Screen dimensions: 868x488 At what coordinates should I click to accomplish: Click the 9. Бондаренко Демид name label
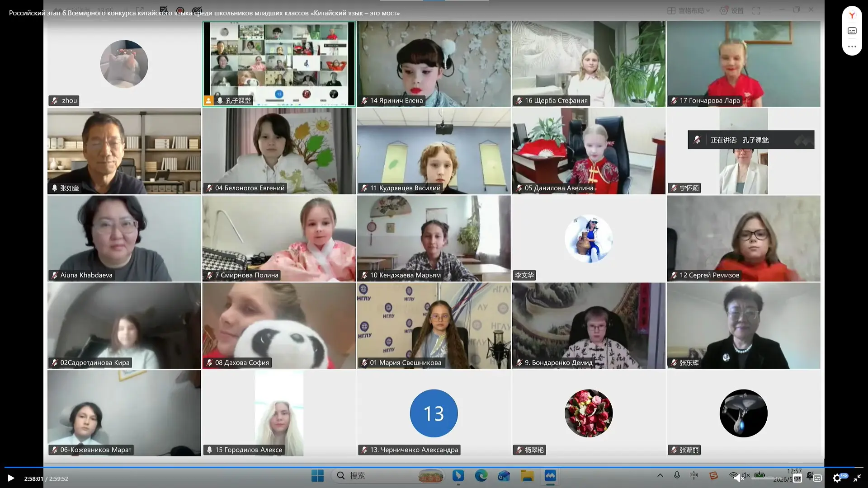click(554, 362)
